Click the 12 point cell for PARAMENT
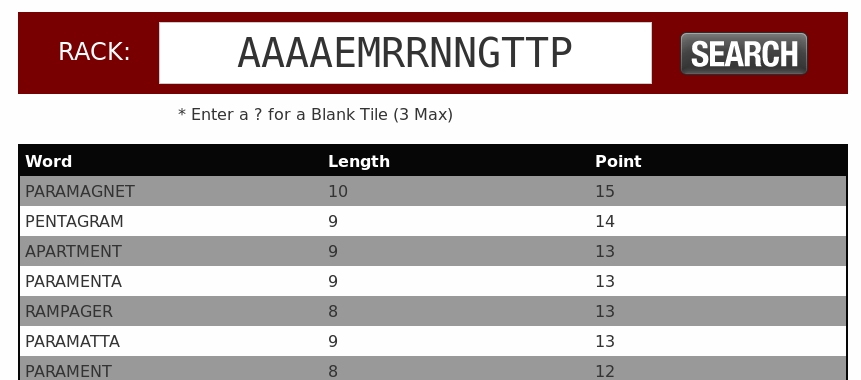 tap(605, 372)
